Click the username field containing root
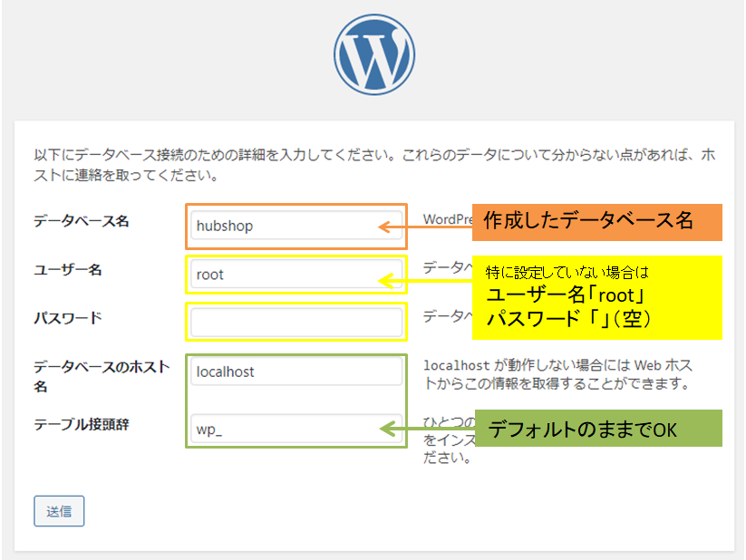 296,274
